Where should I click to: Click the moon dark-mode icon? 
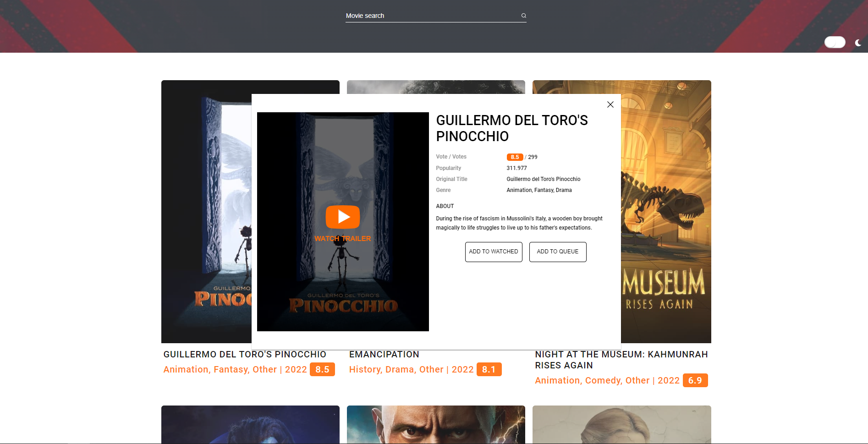[858, 43]
